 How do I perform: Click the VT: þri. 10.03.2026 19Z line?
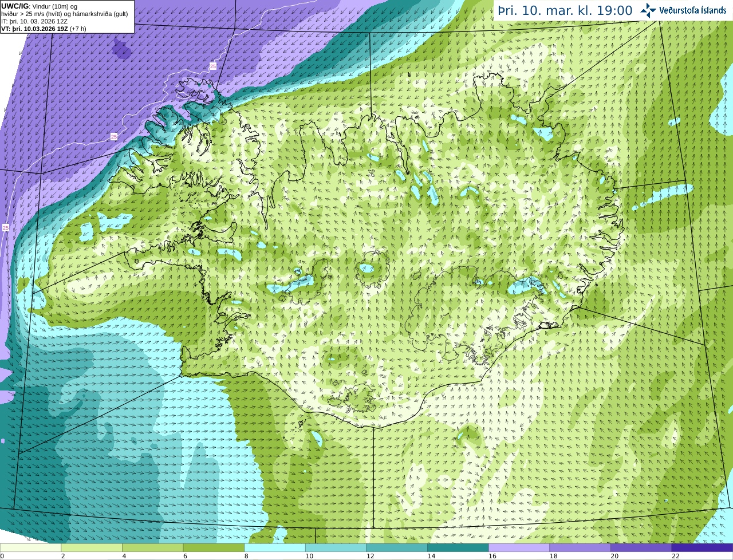[44, 29]
